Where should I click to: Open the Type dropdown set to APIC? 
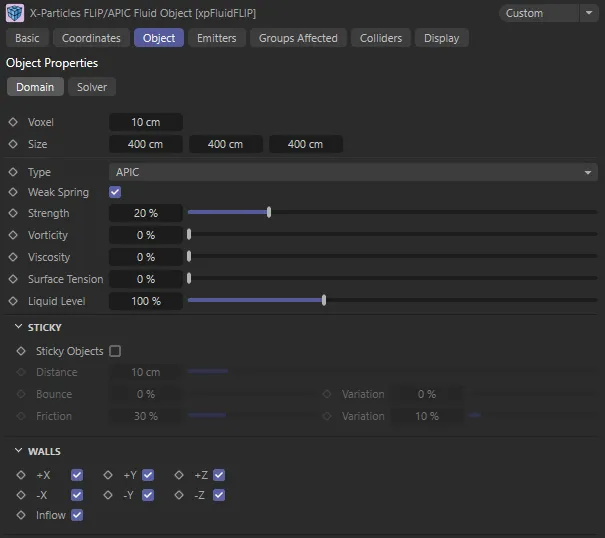[x=352, y=172]
